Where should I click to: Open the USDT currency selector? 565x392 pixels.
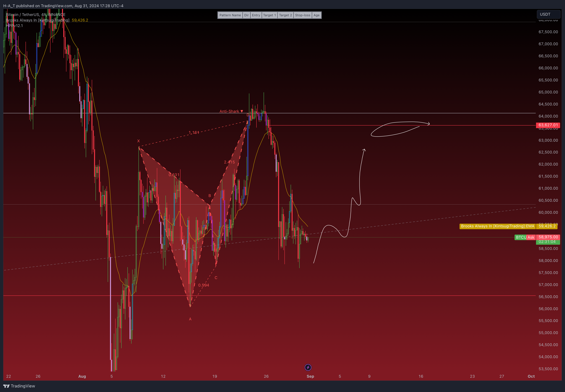coord(549,14)
